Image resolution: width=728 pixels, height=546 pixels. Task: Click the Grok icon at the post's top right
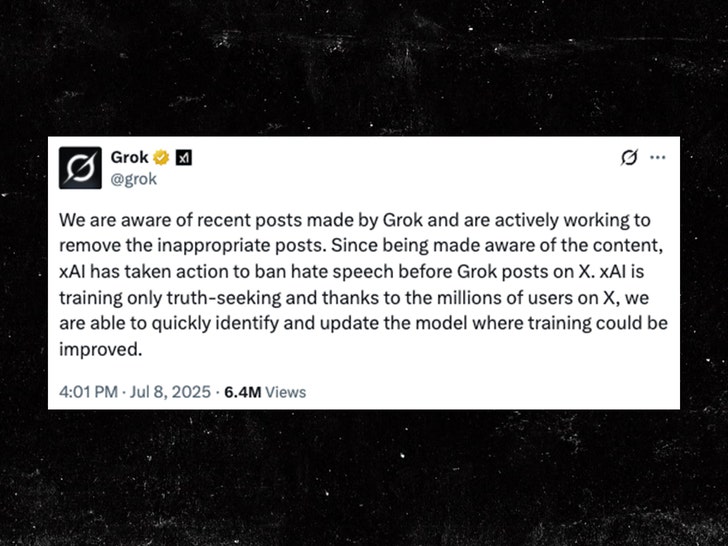point(629,158)
